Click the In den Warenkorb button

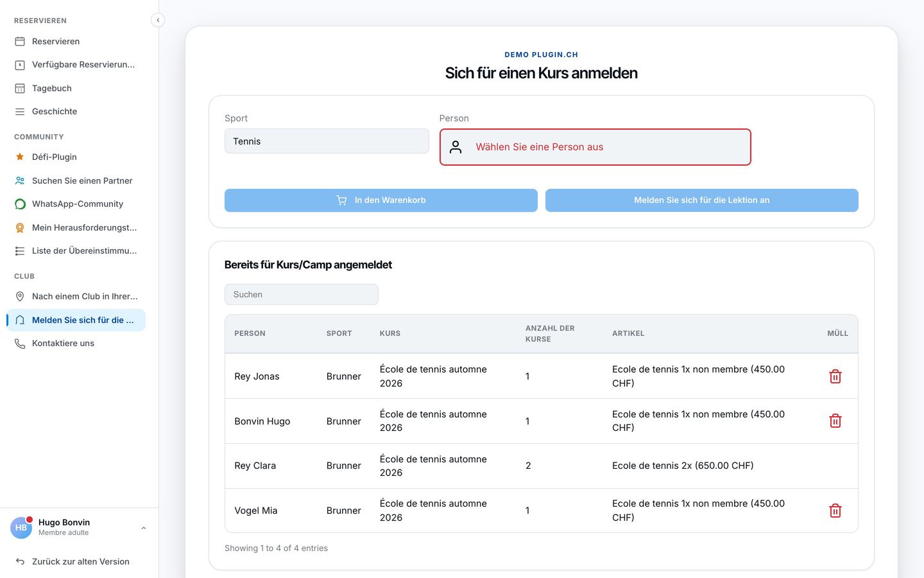[381, 200]
